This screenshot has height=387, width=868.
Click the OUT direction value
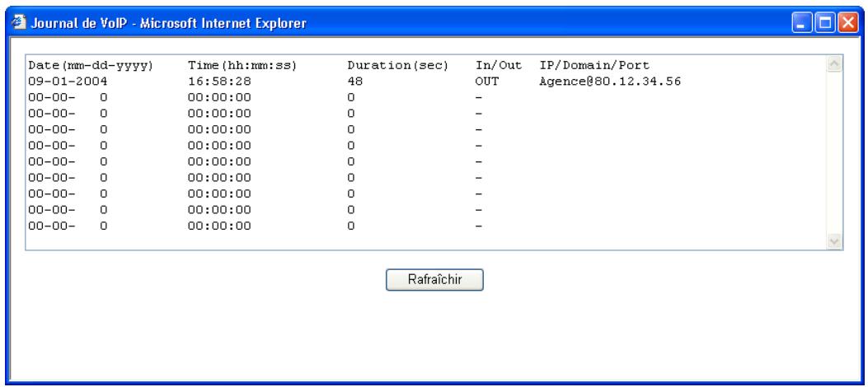486,82
